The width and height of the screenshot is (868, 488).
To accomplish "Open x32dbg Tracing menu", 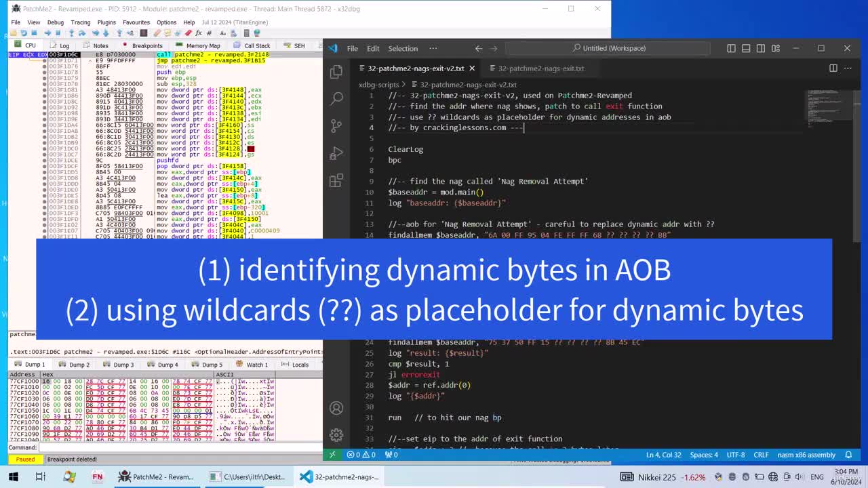I will coord(81,22).
